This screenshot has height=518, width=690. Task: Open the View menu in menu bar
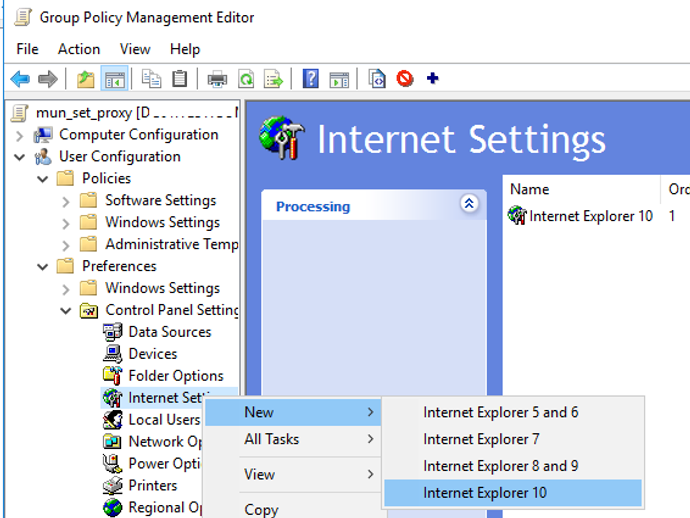(135, 49)
